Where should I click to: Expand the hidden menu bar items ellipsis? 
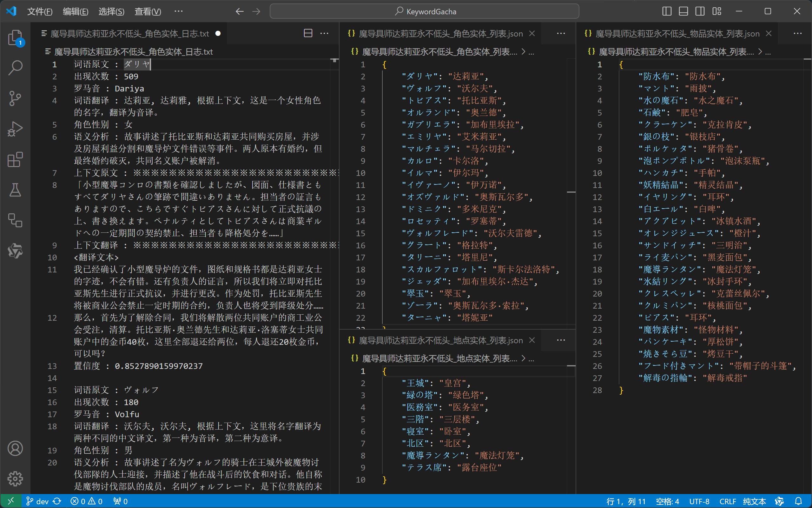(179, 11)
